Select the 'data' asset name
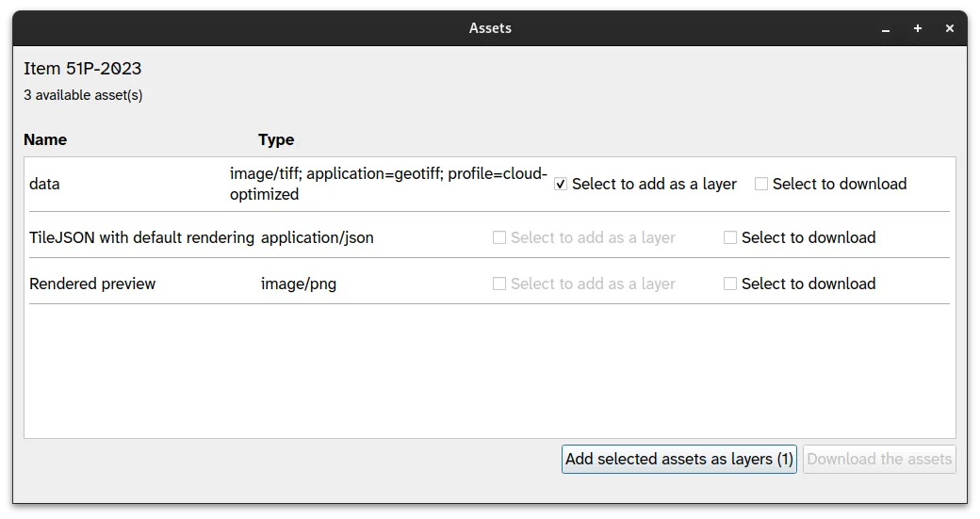 pos(44,185)
